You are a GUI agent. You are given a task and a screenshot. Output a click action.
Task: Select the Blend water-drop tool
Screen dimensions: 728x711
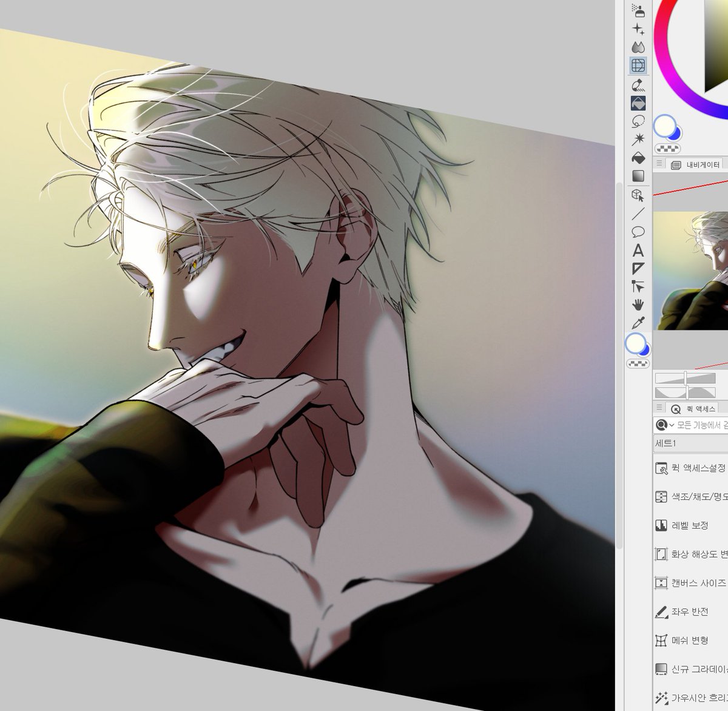pyautogui.click(x=638, y=47)
